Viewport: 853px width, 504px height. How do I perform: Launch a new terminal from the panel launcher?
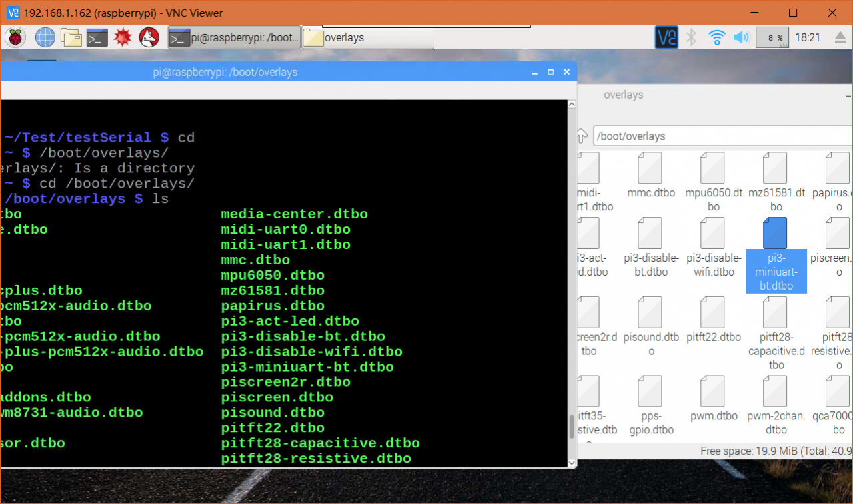97,37
